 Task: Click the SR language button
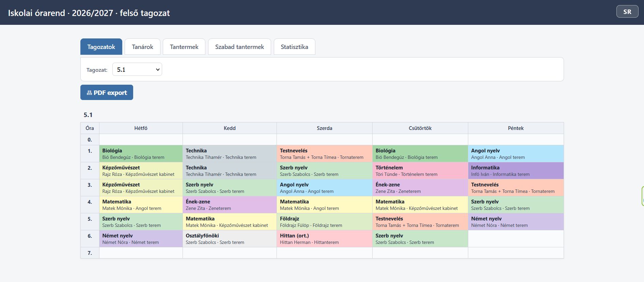627,12
